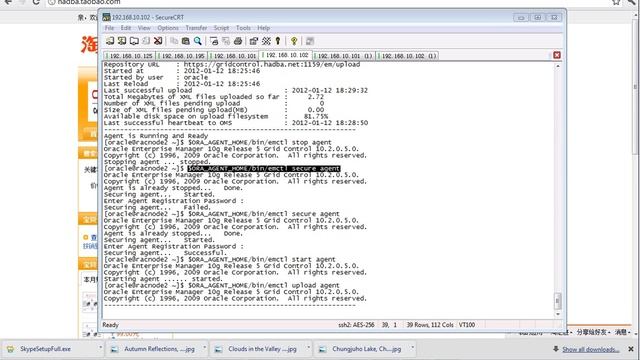Screen dimensions: 640x360
Task: Click the Connect in Tab toolbar icon
Action: point(134,41)
